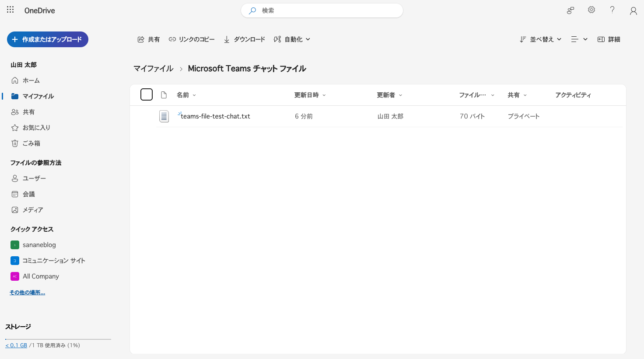Click the OneDrive title in the header
Viewport: 644px width, 359px height.
[40, 10]
